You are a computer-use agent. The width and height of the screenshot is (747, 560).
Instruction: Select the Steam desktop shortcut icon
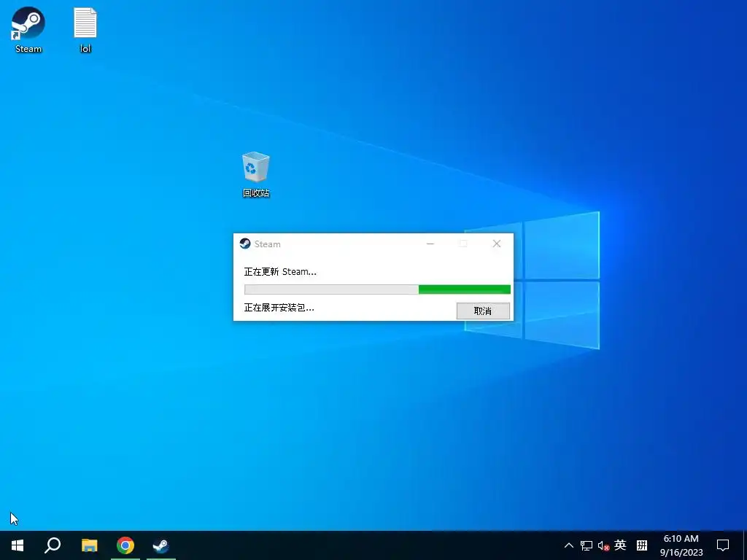(28, 29)
